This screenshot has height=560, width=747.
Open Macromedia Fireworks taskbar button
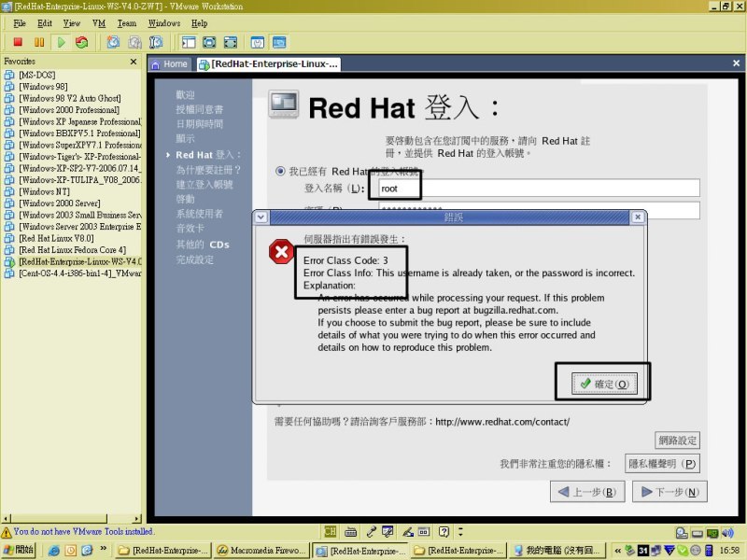[x=261, y=550]
